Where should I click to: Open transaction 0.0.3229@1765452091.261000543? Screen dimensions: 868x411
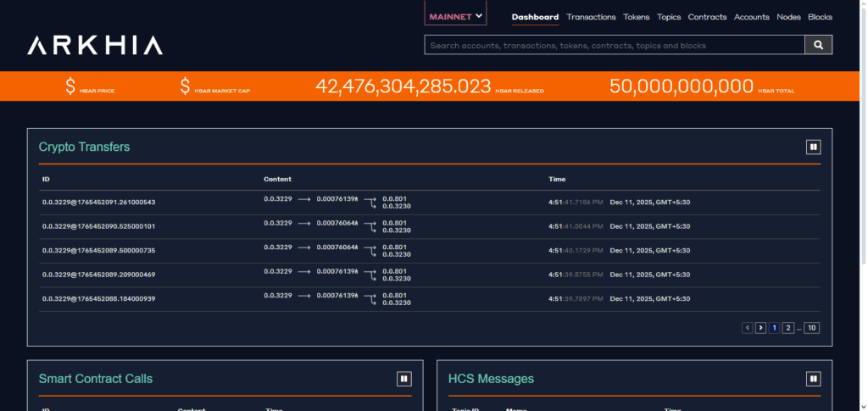click(98, 203)
